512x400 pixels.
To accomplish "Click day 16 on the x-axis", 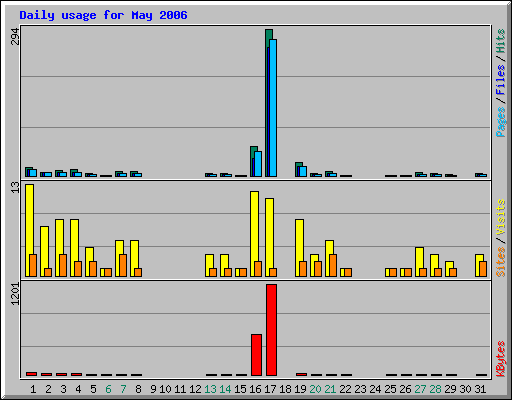I will 255,389.
